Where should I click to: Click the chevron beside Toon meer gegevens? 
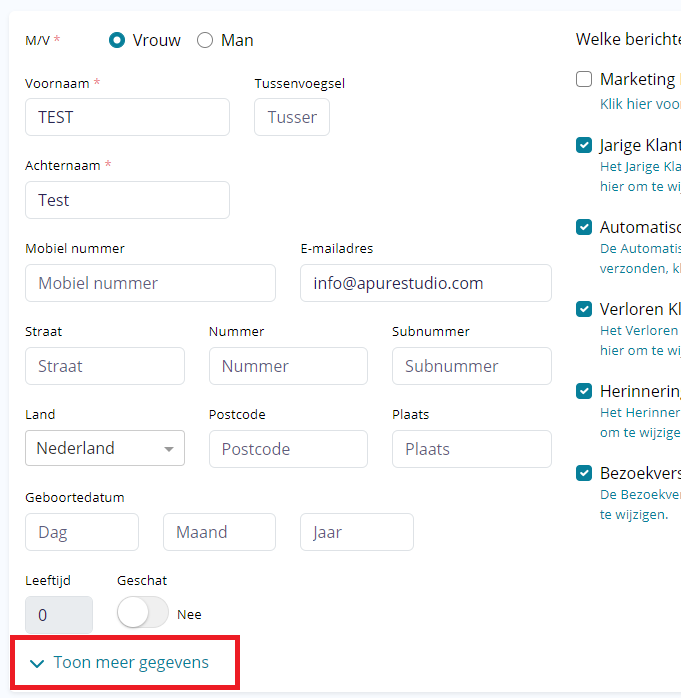click(x=37, y=663)
